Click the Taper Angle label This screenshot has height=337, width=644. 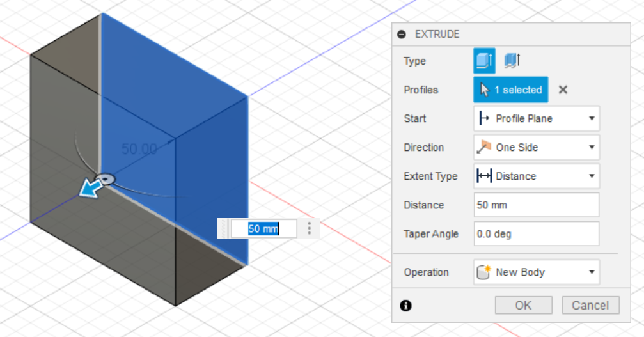coord(431,234)
